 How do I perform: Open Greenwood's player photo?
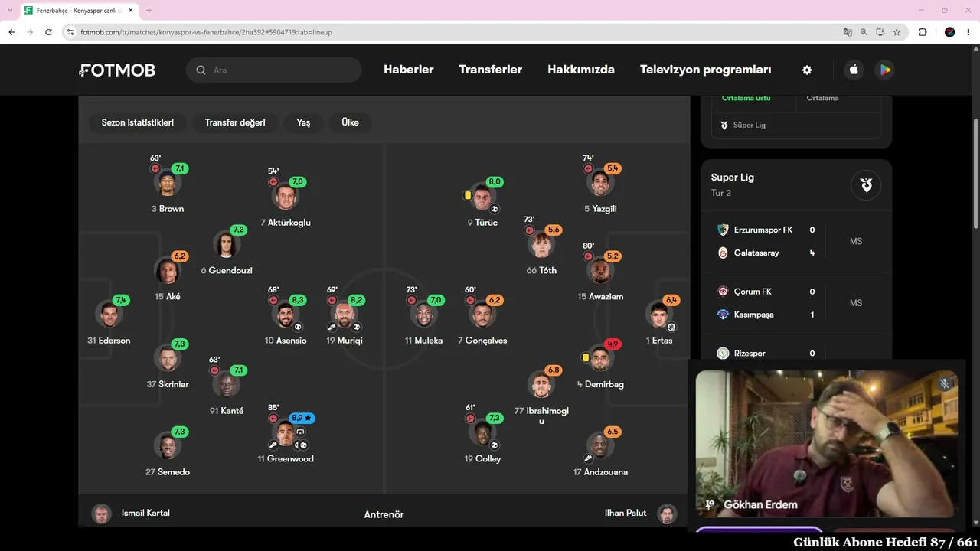coord(286,434)
